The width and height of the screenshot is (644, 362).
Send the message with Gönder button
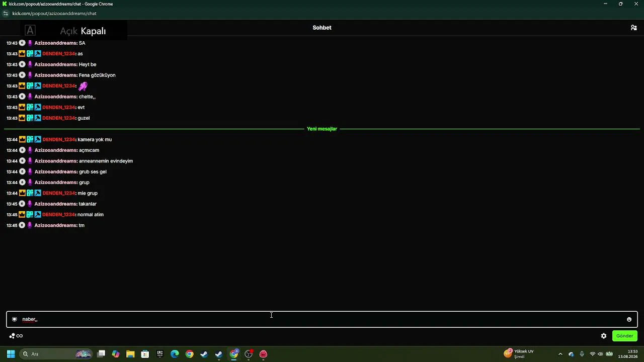625,336
